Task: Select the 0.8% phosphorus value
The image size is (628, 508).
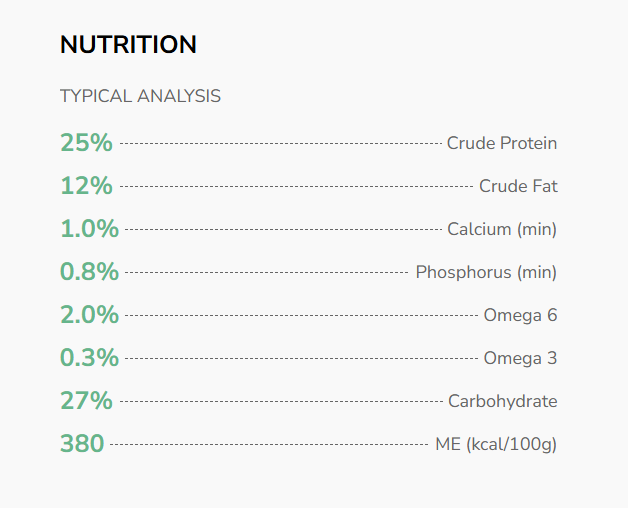Action: 89,272
